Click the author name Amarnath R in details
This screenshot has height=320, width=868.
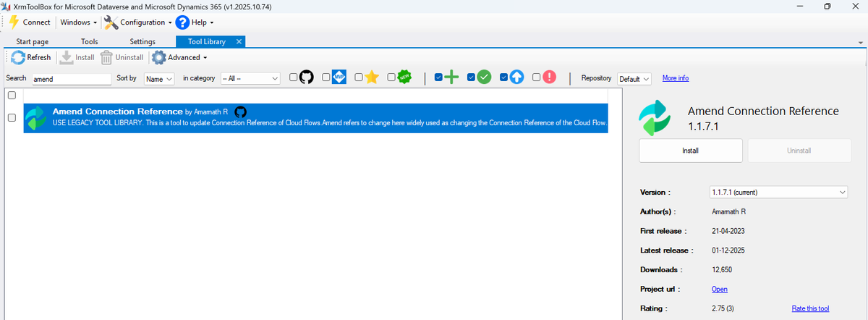pos(729,211)
